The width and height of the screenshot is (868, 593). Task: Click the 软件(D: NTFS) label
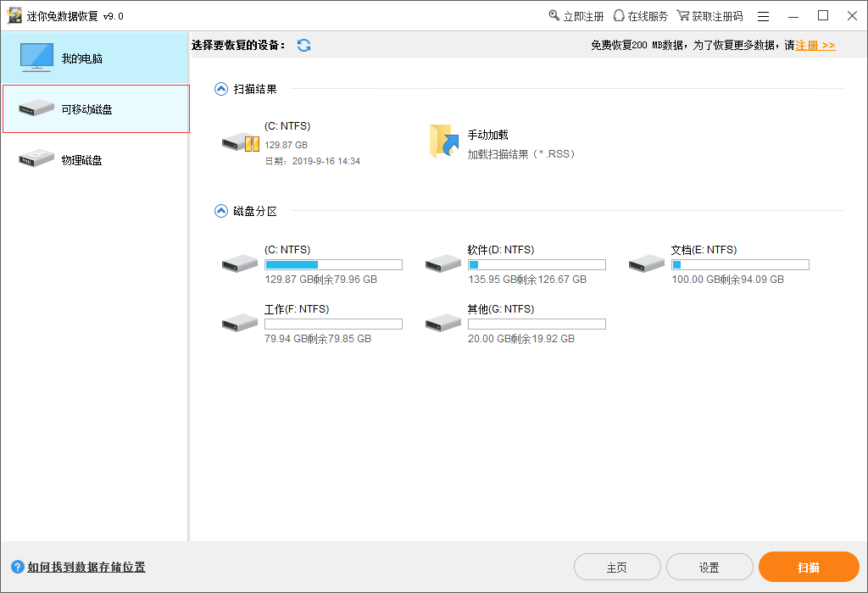click(x=501, y=249)
